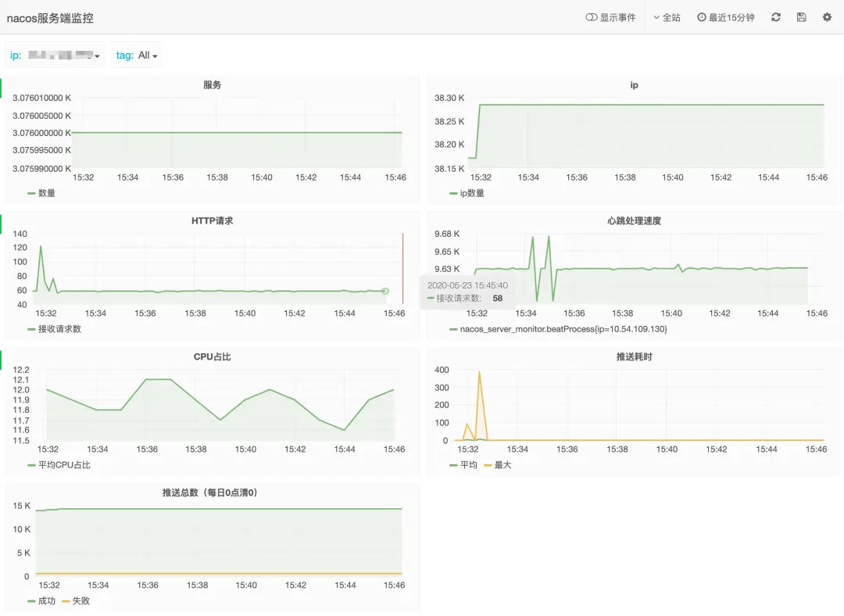Click the beatProcess legend label
The image size is (844, 616).
pos(563,329)
